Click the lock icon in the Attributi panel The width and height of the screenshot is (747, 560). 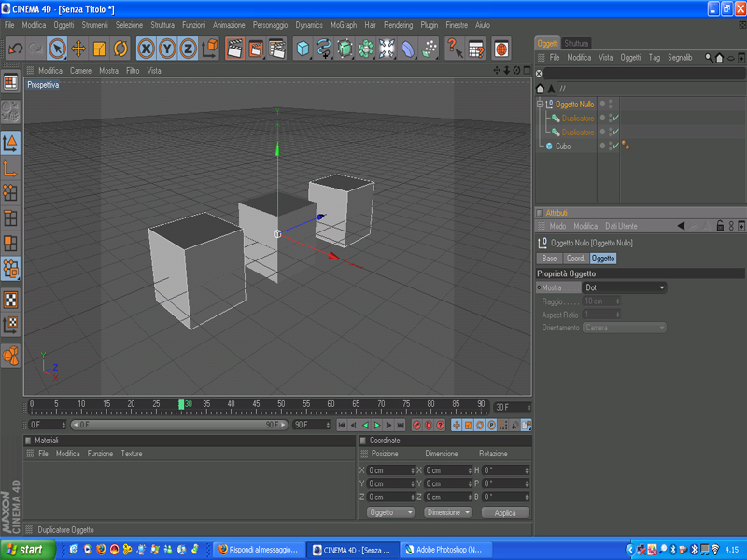coord(719,226)
